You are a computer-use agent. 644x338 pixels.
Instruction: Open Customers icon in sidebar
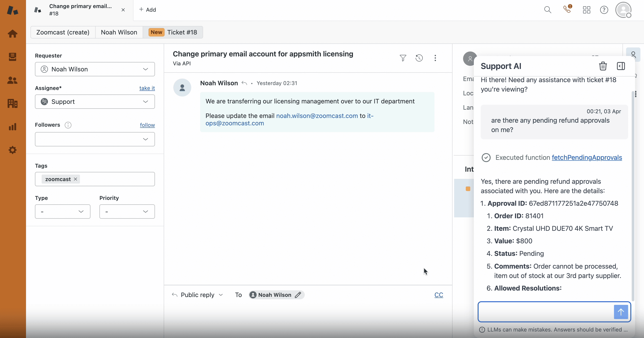tap(13, 80)
